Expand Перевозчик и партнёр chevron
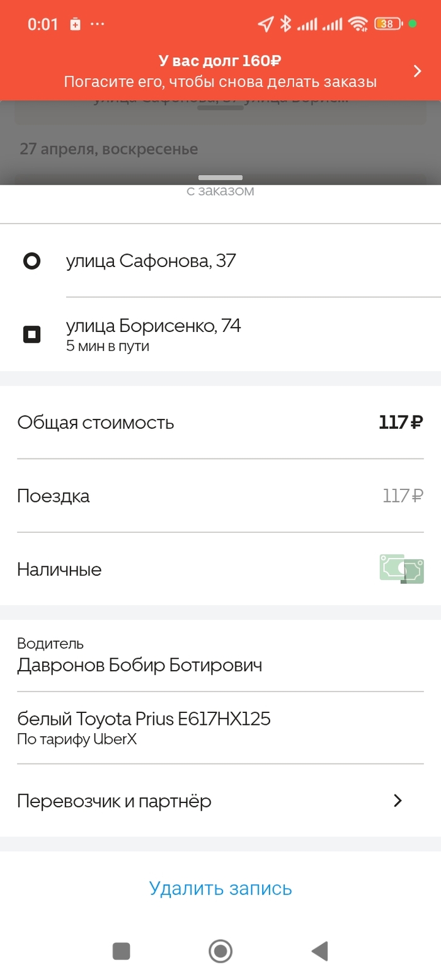This screenshot has width=441, height=980. coord(398,801)
